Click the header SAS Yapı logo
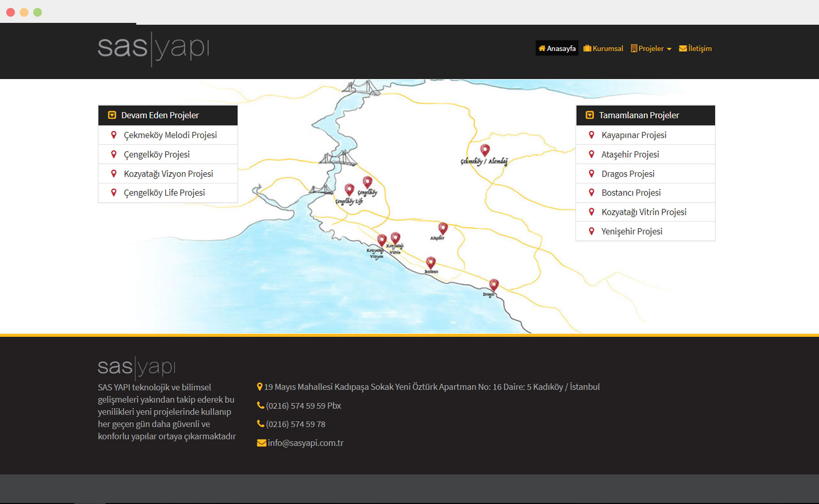The image size is (819, 504). 153,49
